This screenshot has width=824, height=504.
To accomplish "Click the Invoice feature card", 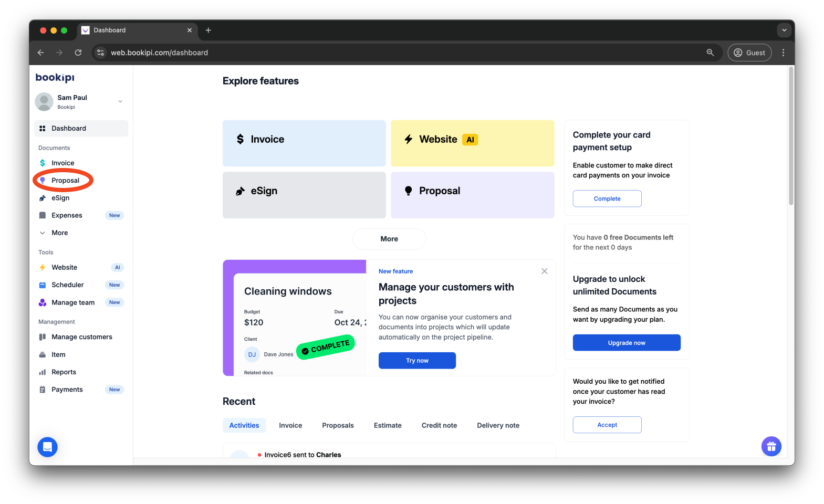I will [x=304, y=143].
